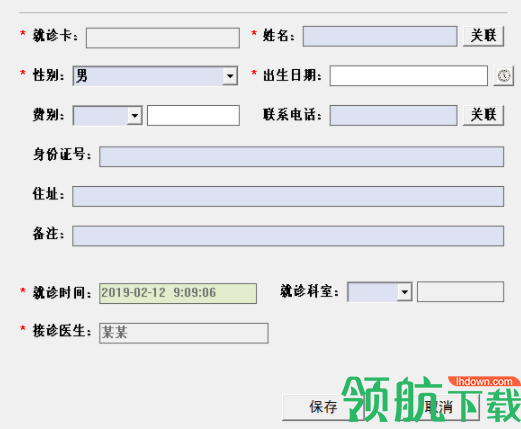The height and width of the screenshot is (429, 521).
Task: Open the birth date calendar picker icon
Action: (x=503, y=76)
